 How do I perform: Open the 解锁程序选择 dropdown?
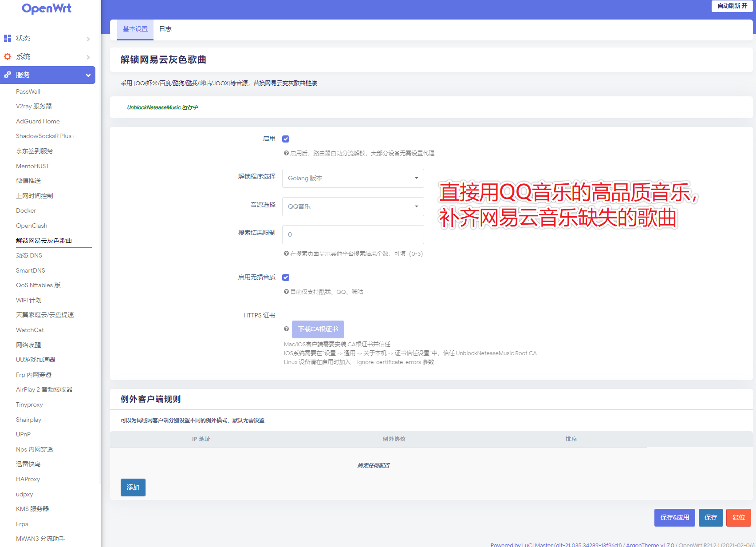pos(353,178)
